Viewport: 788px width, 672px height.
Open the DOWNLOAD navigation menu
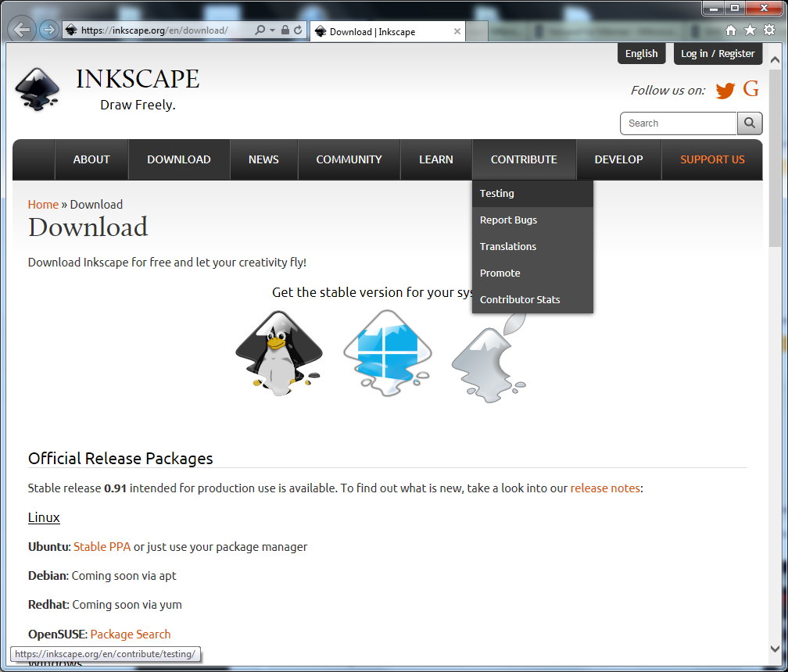179,159
